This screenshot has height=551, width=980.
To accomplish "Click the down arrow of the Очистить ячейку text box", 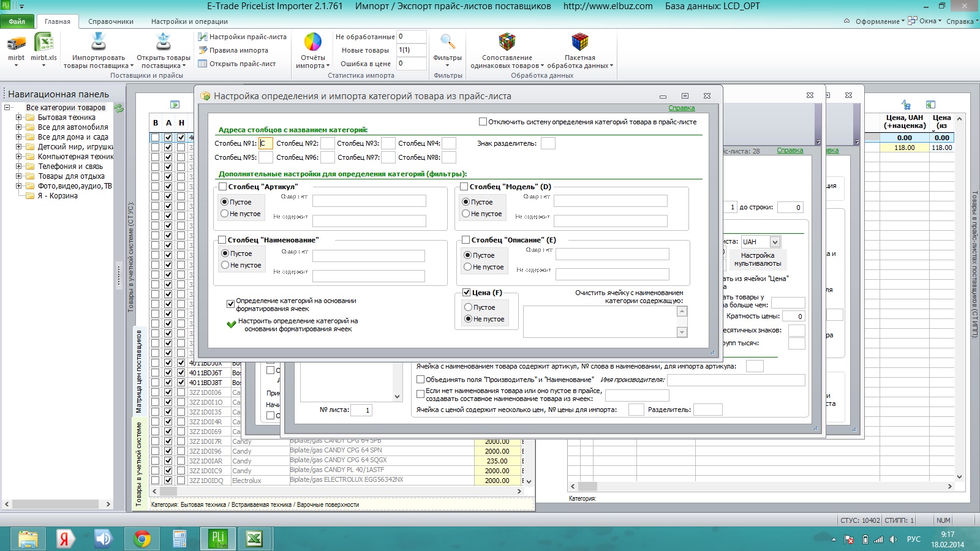I will tap(682, 332).
